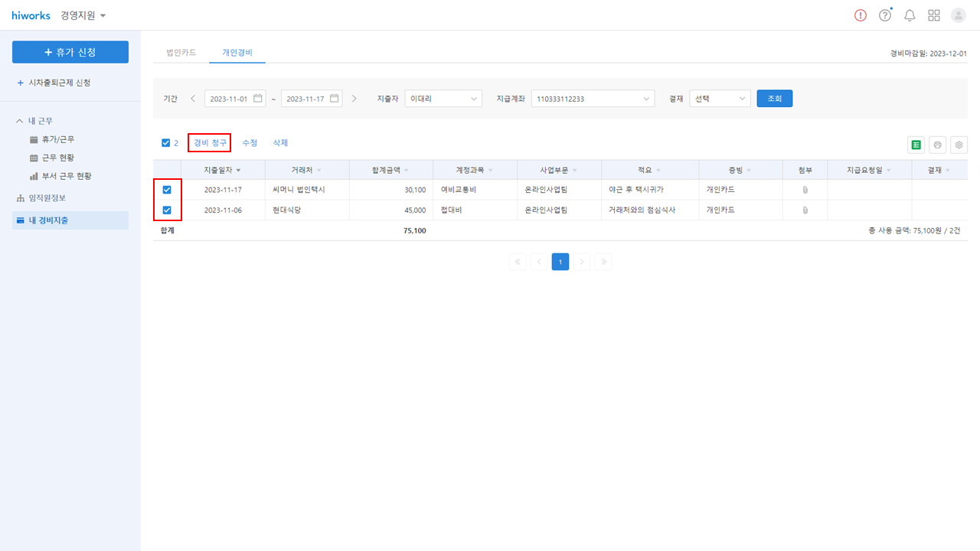
Task: Open 휴가/근무 in sidebar
Action: [x=57, y=139]
